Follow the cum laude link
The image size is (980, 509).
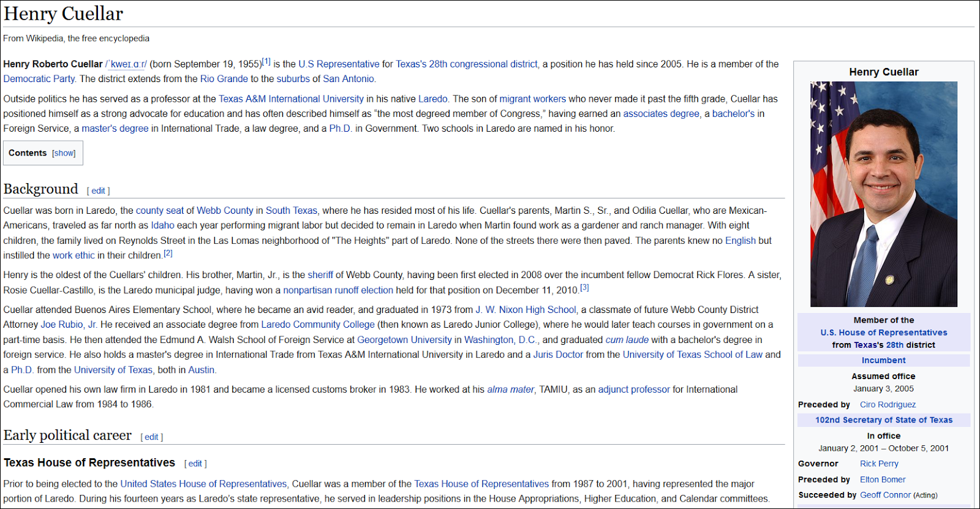(x=627, y=340)
